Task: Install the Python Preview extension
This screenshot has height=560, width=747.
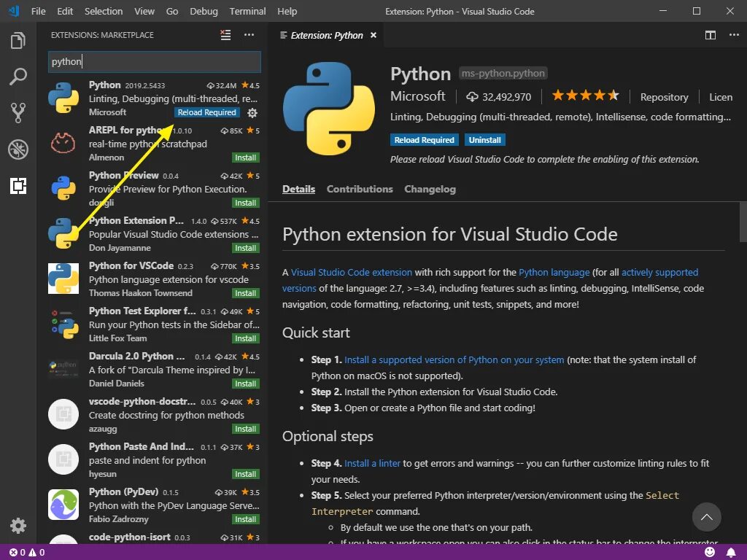Action: [245, 203]
